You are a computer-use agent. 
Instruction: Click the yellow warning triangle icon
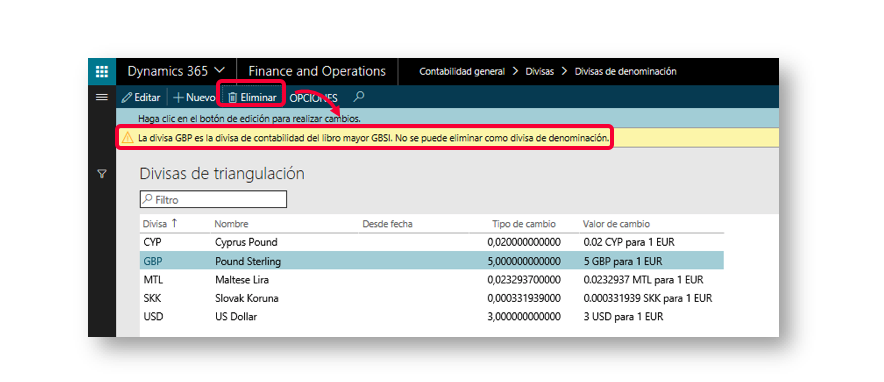127,137
